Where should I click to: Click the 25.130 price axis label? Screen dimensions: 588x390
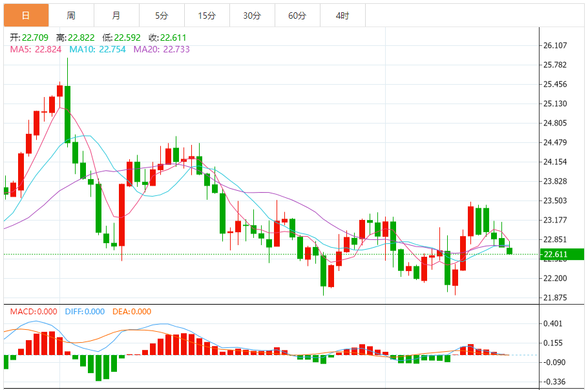point(556,103)
